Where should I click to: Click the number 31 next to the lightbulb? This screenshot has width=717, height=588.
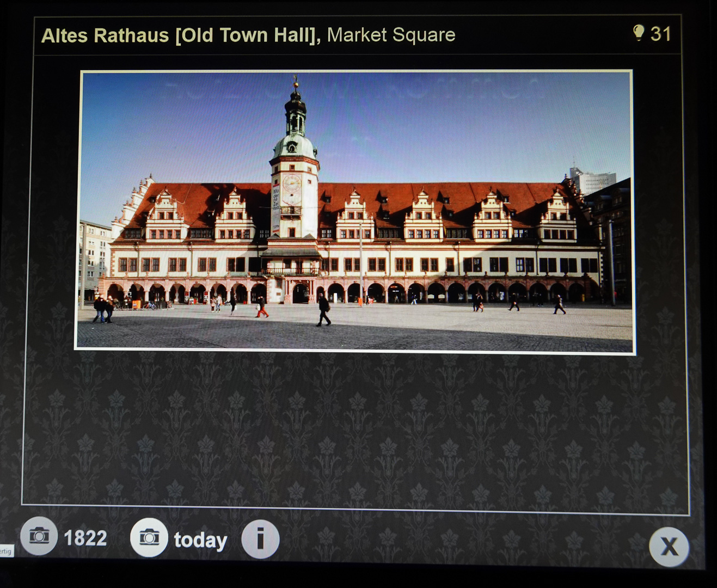click(660, 34)
